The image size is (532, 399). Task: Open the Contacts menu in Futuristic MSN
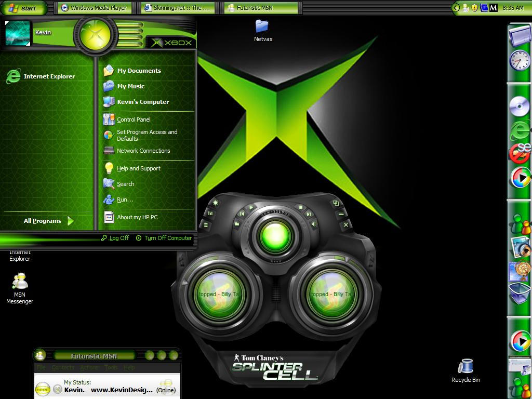[63, 367]
